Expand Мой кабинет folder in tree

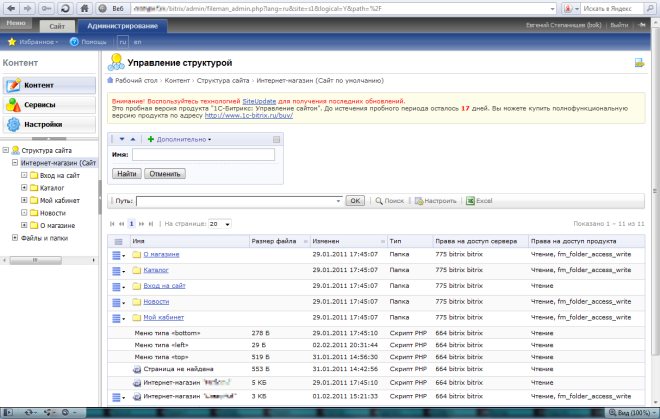[24, 200]
